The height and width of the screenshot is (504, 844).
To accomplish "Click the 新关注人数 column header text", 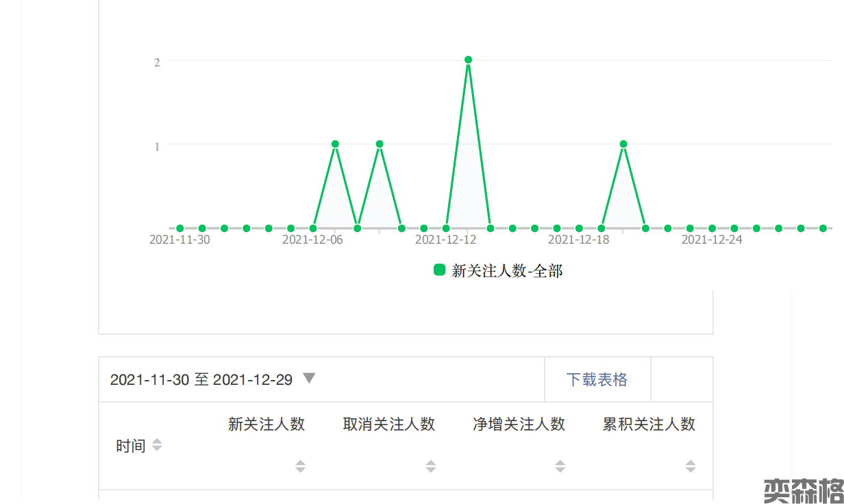I will pyautogui.click(x=266, y=425).
